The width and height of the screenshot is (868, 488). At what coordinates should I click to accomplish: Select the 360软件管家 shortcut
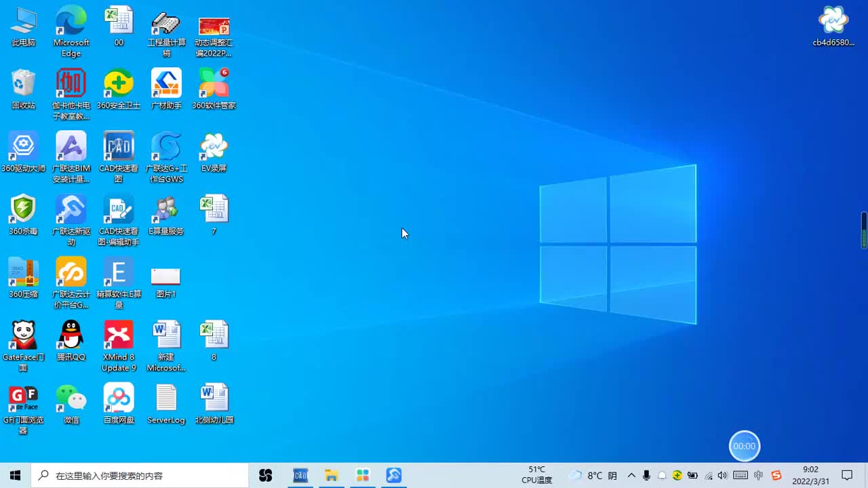pos(214,89)
